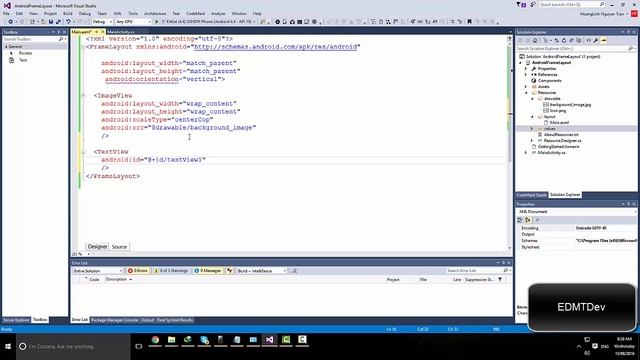Image resolution: width=640 pixels, height=360 pixels.
Task: Click the search icon in the Toolbox search box
Action: pyautogui.click(x=61, y=39)
